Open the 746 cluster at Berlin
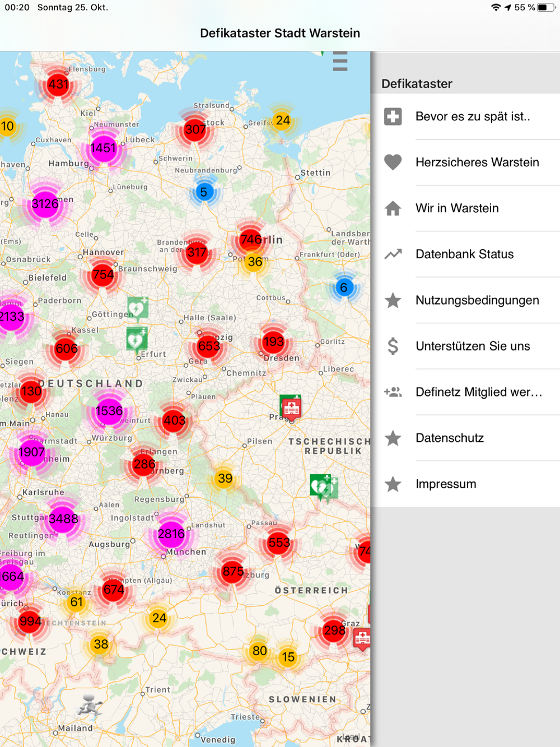Image resolution: width=560 pixels, height=747 pixels. (x=250, y=240)
